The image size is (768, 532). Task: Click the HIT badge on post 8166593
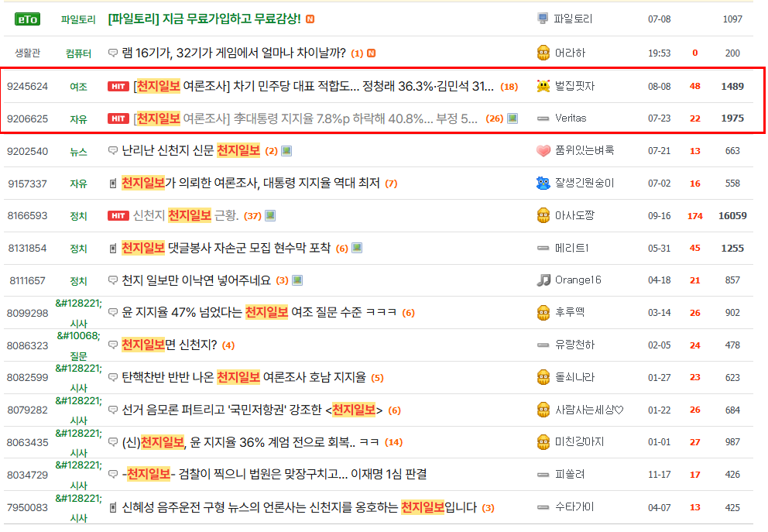118,215
